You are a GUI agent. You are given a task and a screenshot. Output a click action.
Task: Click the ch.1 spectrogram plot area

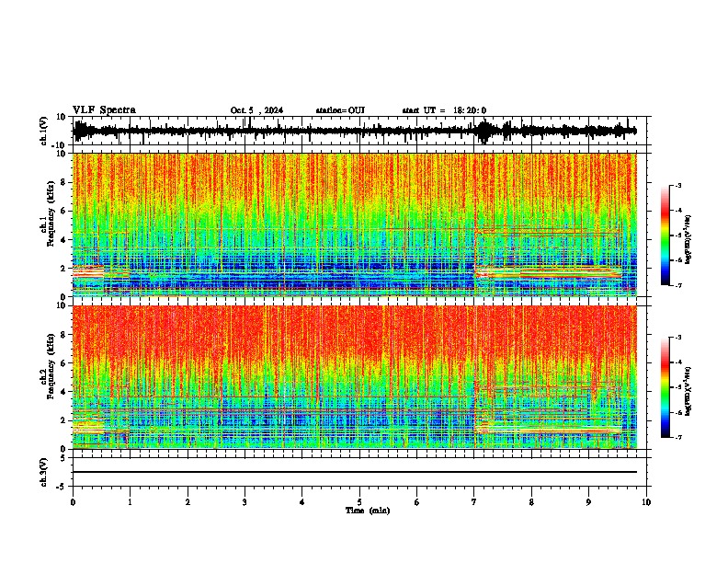click(355, 224)
